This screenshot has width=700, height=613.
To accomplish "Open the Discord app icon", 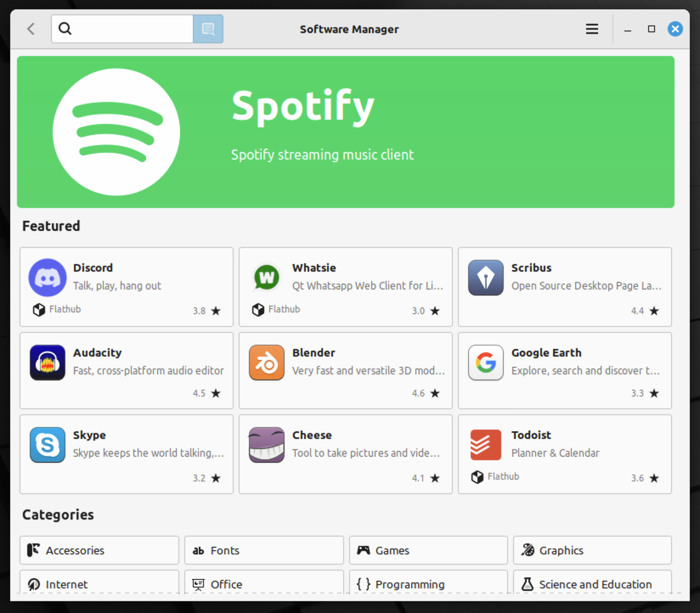I will 48,278.
